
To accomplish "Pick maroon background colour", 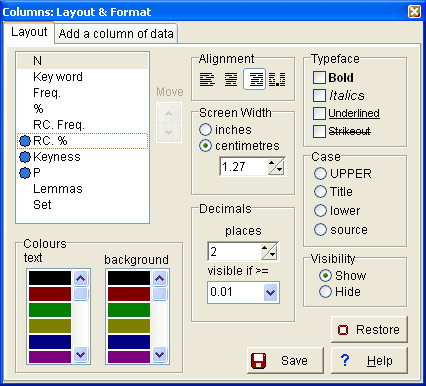I will [129, 294].
